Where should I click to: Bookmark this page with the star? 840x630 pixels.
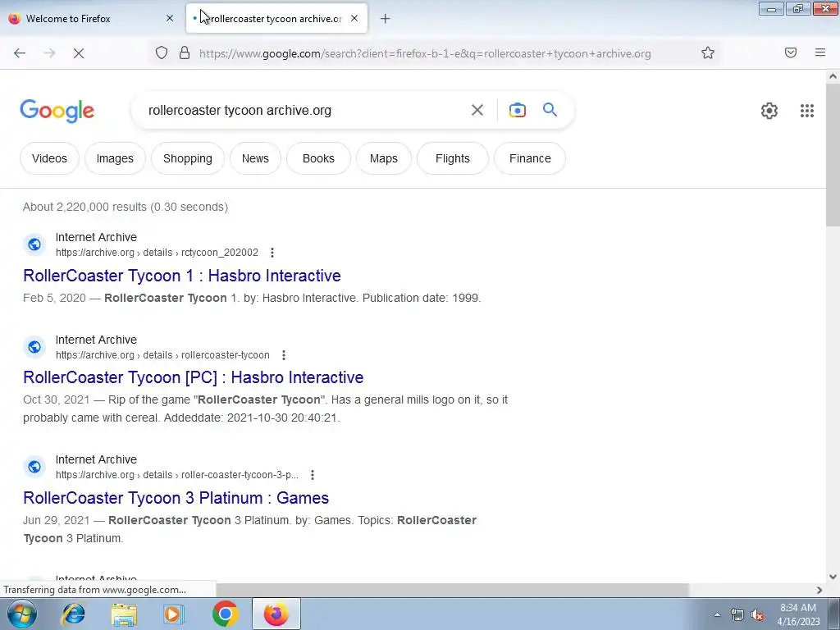(708, 52)
